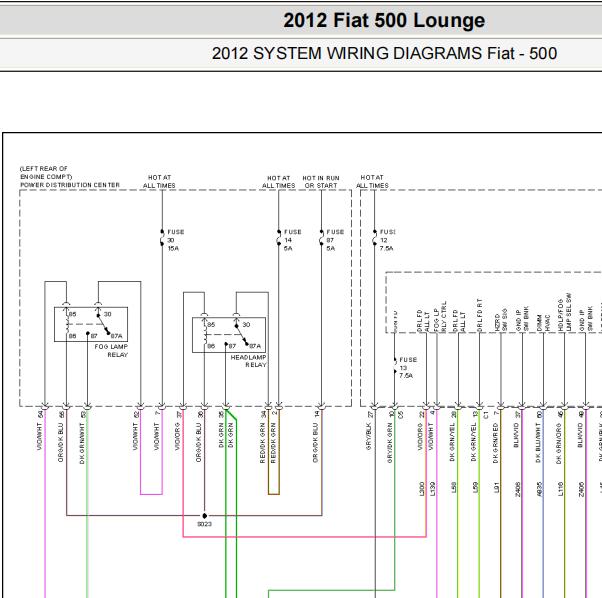Click terminal '87A' in the headlamp relay
This screenshot has height=598, width=602.
coord(255,346)
